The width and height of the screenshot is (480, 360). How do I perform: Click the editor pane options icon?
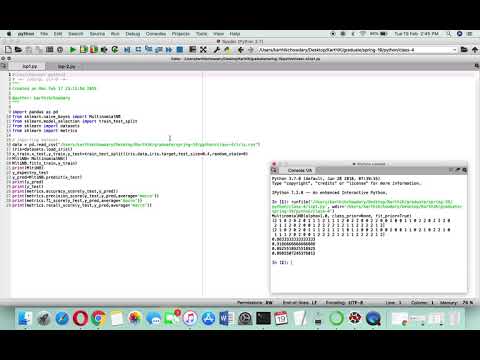[477, 66]
